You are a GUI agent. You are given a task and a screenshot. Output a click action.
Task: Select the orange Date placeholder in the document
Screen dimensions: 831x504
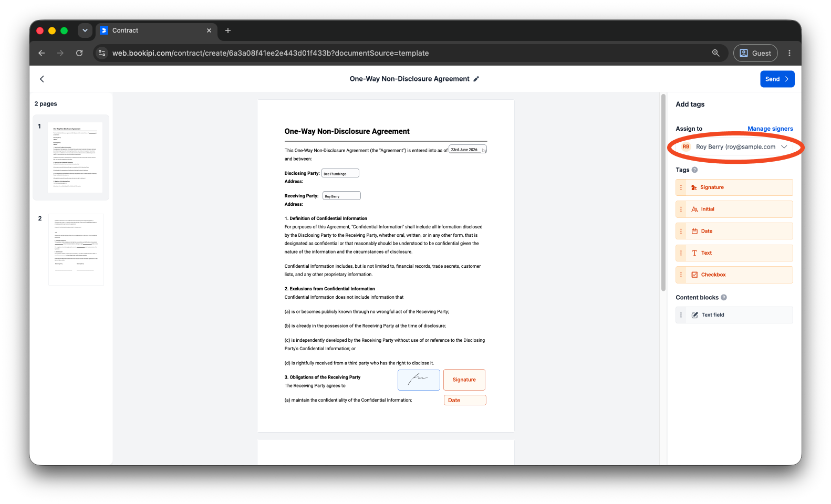coord(465,400)
